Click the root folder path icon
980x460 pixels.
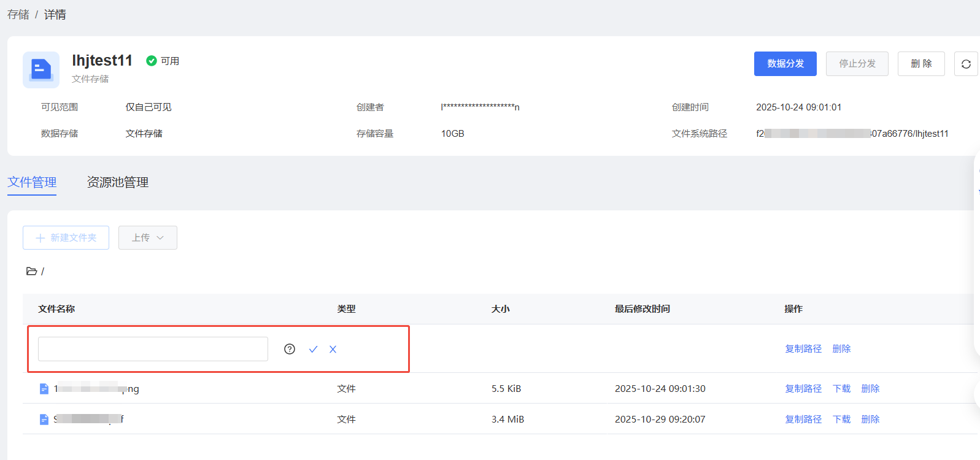click(x=31, y=271)
